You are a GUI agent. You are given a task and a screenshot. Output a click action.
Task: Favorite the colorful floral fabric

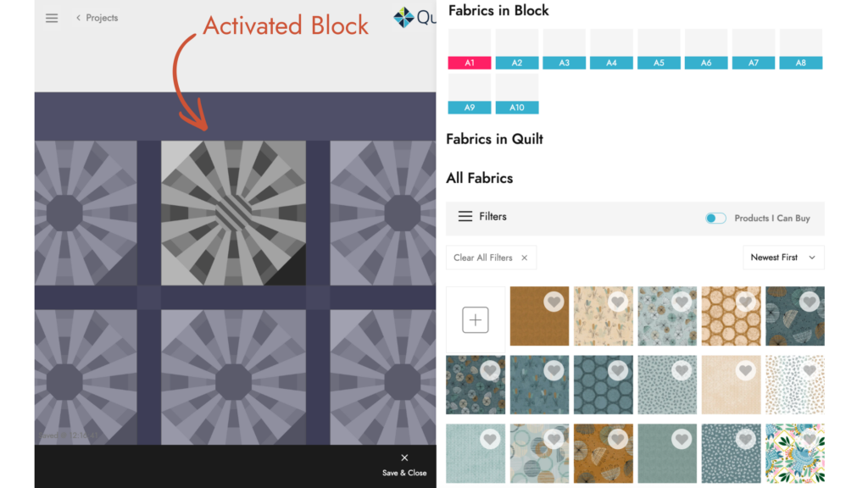809,439
